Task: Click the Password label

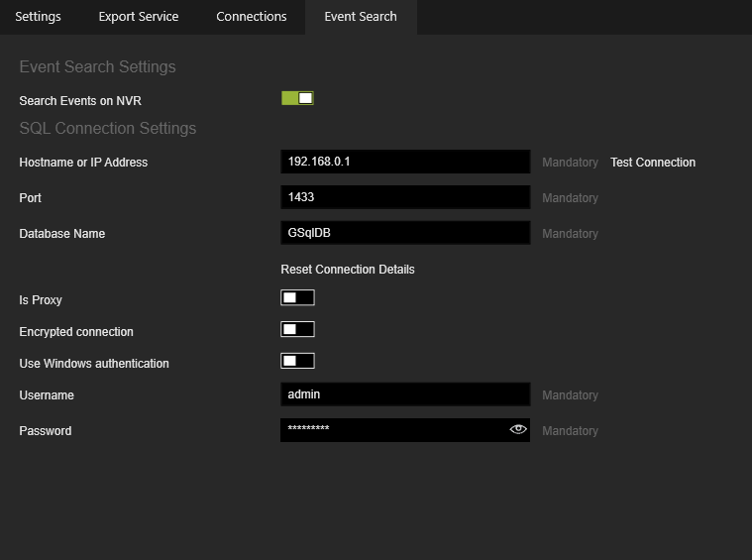Action: 46,431
